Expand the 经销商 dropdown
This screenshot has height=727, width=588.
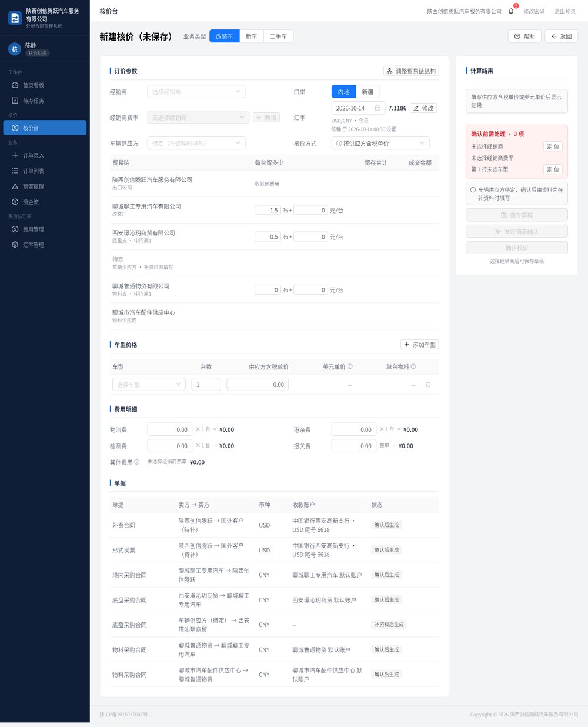tap(196, 92)
